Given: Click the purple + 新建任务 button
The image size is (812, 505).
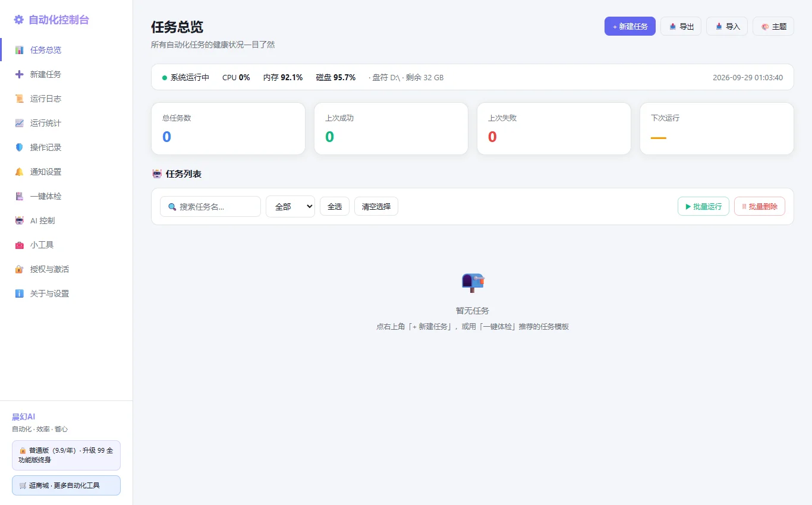Looking at the screenshot, I should pyautogui.click(x=630, y=26).
